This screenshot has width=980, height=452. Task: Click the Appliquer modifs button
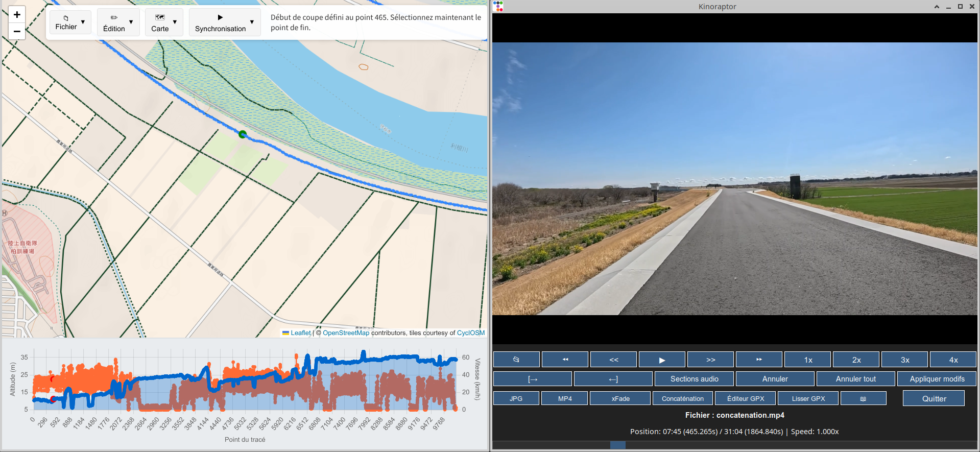(x=937, y=379)
